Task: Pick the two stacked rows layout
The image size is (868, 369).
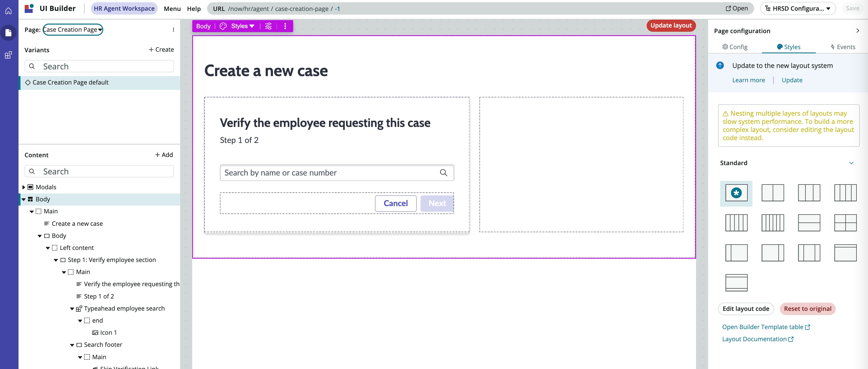Action: click(x=809, y=223)
